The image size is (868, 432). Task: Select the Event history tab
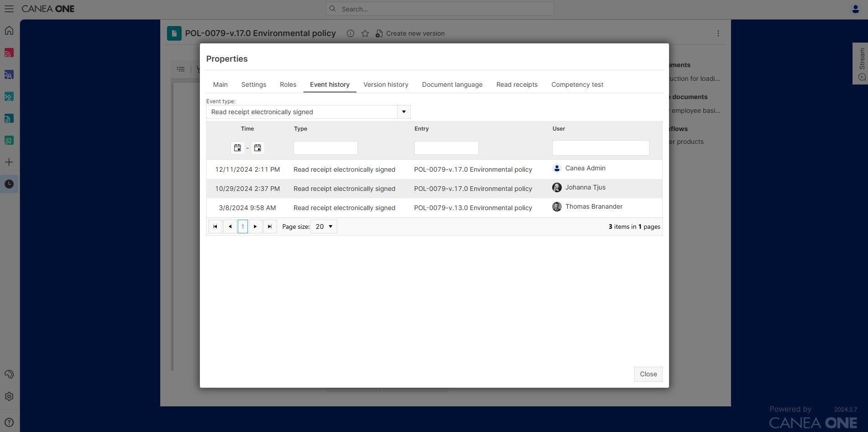pos(330,84)
